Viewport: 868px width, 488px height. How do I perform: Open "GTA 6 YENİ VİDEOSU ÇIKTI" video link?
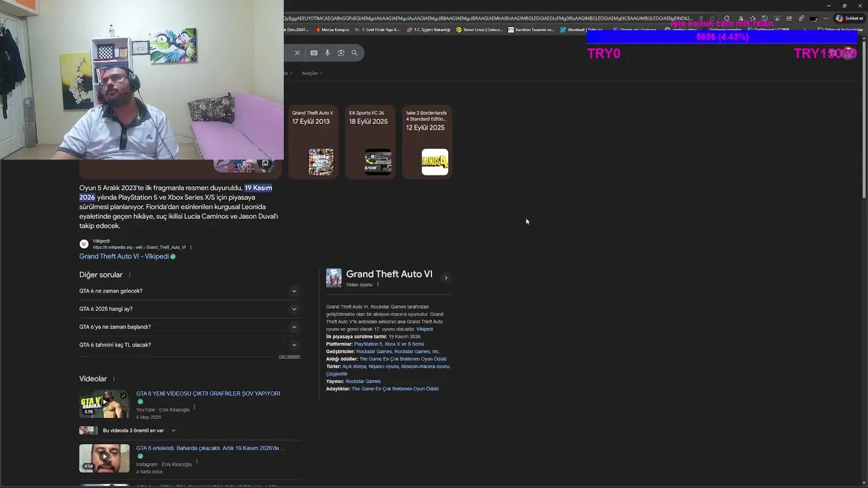pyautogui.click(x=208, y=394)
